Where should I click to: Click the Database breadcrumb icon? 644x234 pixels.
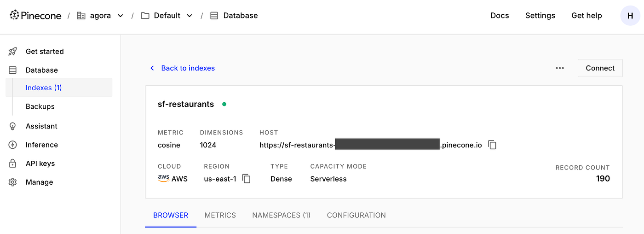pos(214,16)
